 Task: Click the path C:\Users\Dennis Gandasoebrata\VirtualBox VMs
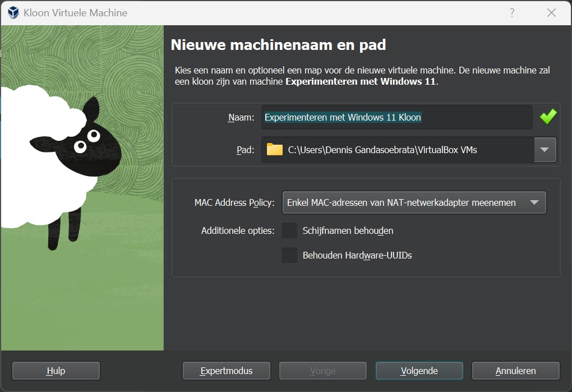coord(382,150)
